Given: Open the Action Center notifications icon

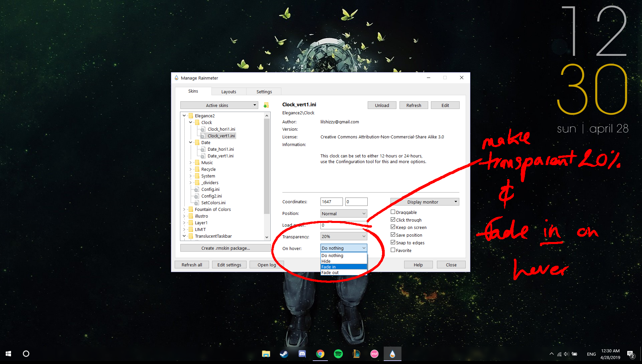Looking at the screenshot, I should click(631, 354).
